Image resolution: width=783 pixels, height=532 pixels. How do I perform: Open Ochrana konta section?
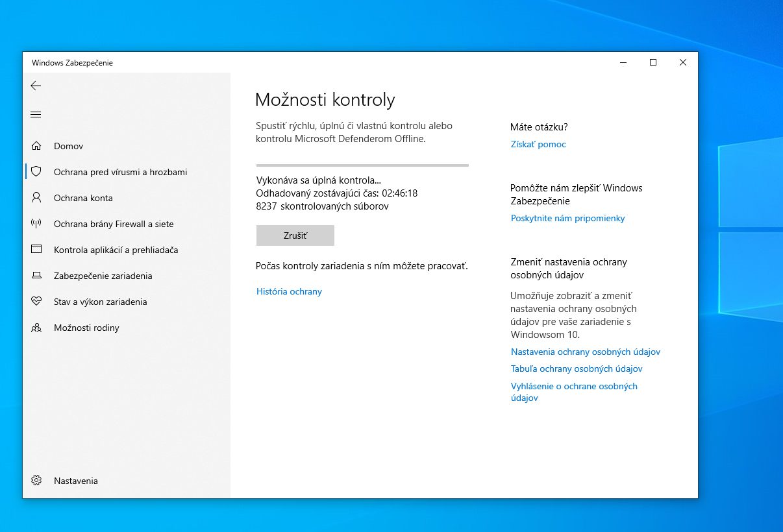click(x=127, y=198)
